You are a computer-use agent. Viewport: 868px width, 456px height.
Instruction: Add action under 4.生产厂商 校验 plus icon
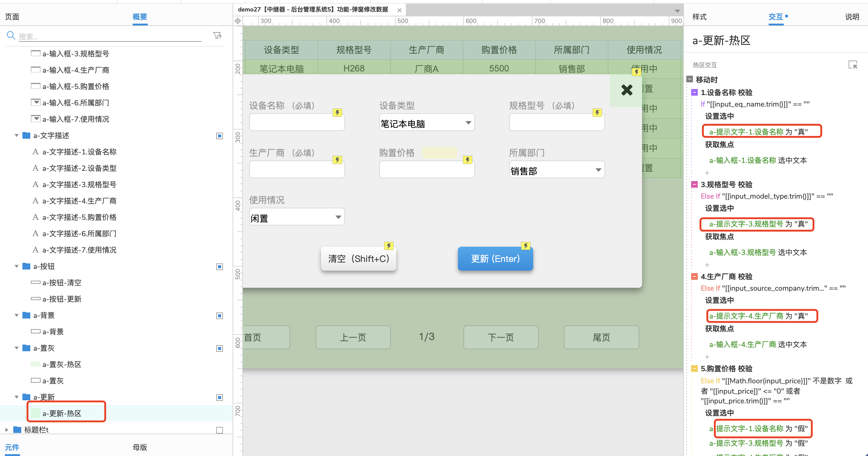click(707, 357)
